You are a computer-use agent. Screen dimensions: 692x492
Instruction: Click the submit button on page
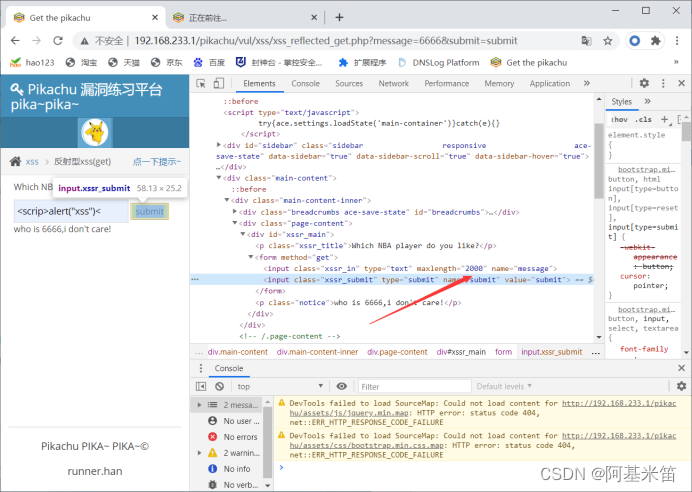pos(150,211)
